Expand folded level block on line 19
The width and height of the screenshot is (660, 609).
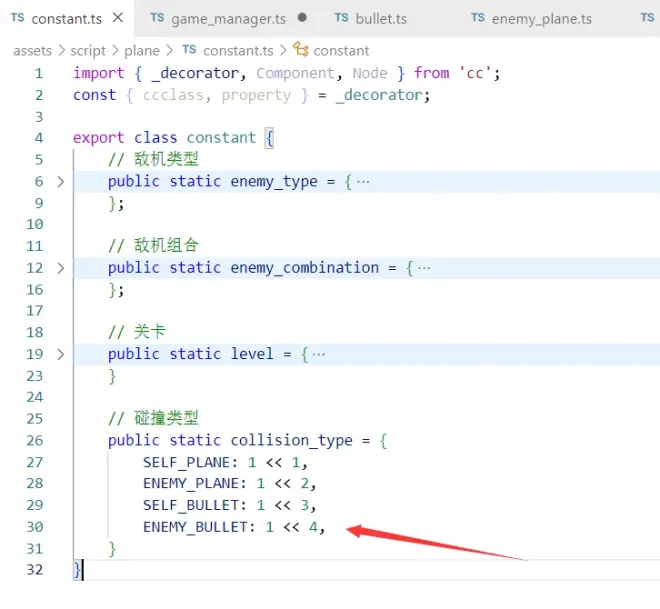61,354
